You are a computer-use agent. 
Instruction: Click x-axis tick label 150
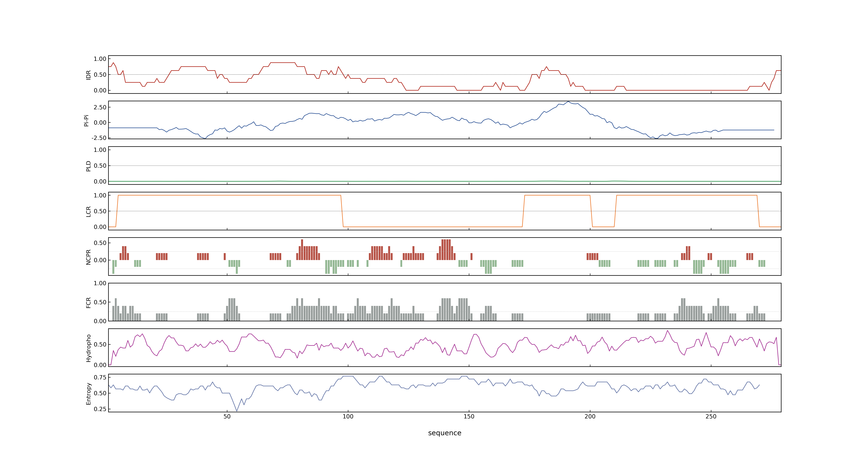tap(469, 416)
